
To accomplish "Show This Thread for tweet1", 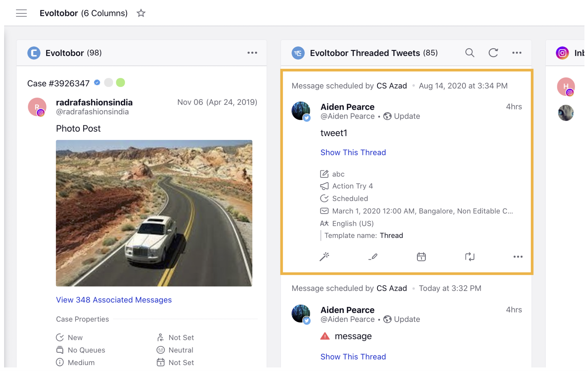I will pyautogui.click(x=353, y=153).
